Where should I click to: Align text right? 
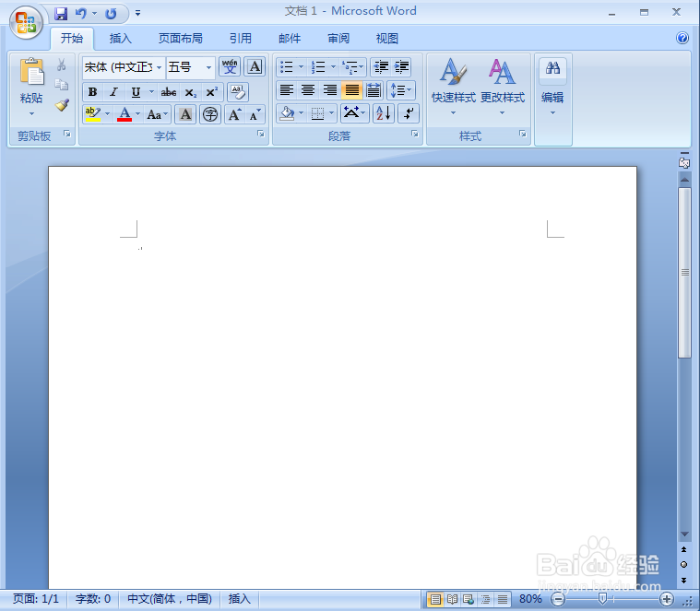click(x=329, y=90)
